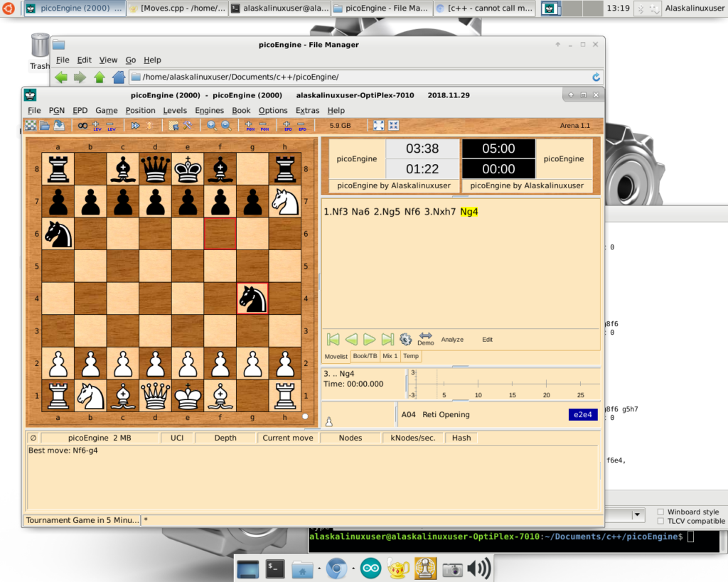Jump to the first move of the game
The height and width of the screenshot is (582, 728).
pos(333,339)
